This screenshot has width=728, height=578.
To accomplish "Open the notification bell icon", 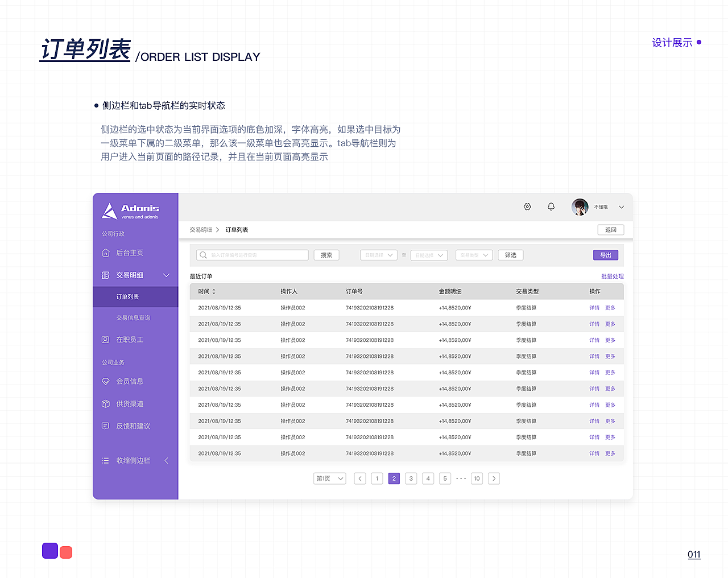I will pos(551,207).
